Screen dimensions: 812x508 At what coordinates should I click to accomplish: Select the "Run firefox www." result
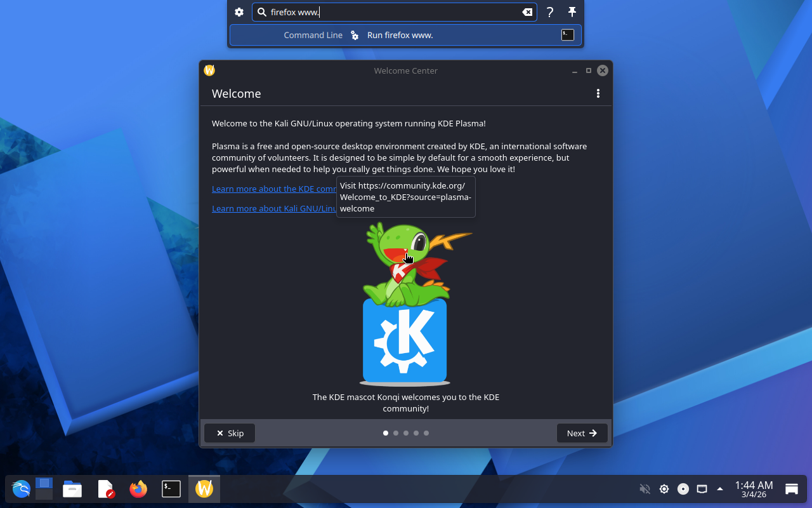(x=400, y=35)
